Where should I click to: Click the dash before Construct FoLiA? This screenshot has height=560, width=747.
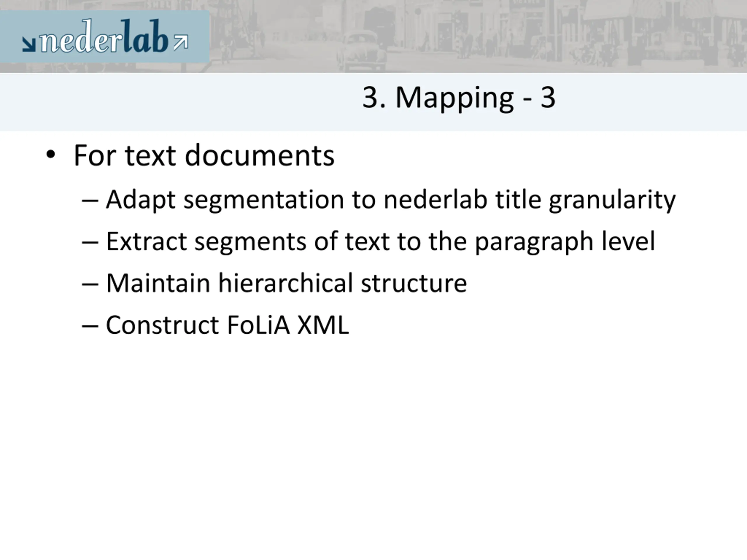[90, 326]
